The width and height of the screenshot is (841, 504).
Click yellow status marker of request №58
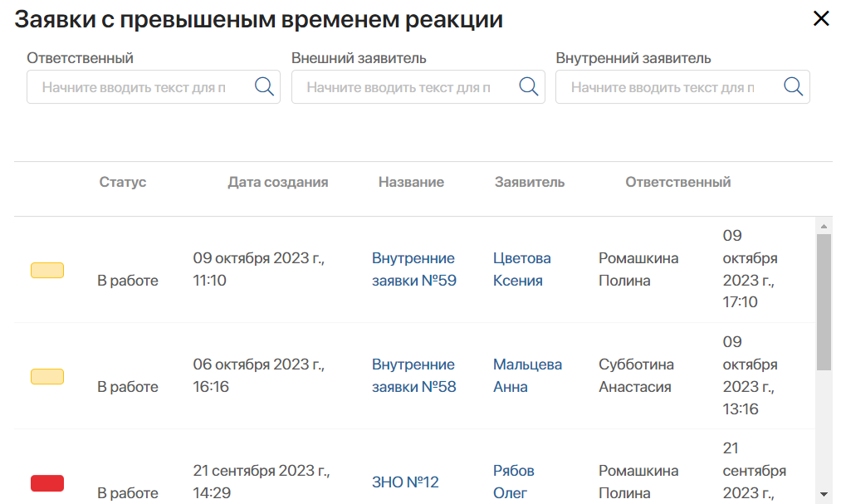click(47, 376)
